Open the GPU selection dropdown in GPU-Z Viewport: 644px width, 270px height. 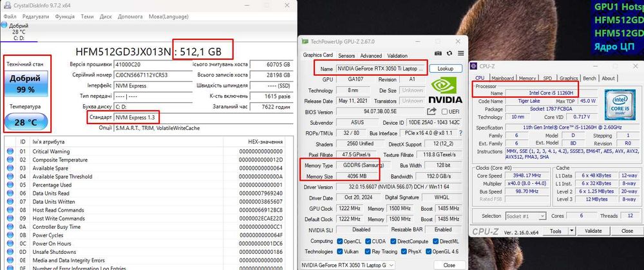[348, 265]
